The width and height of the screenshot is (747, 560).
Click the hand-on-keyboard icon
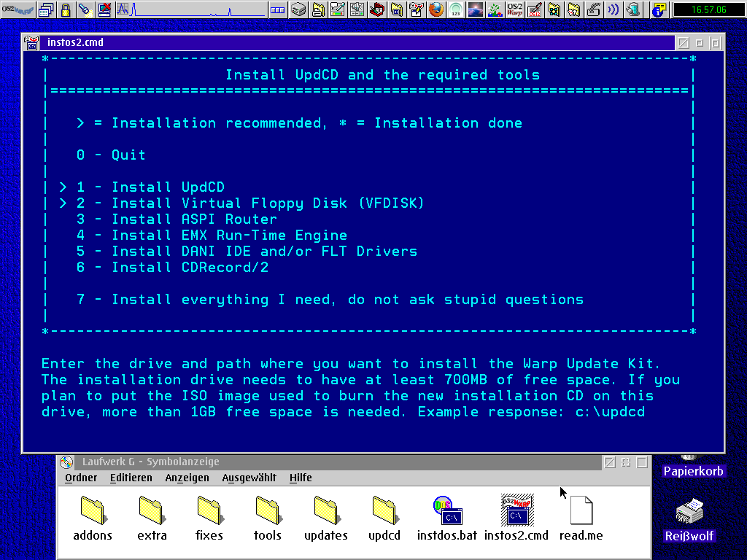click(x=593, y=9)
